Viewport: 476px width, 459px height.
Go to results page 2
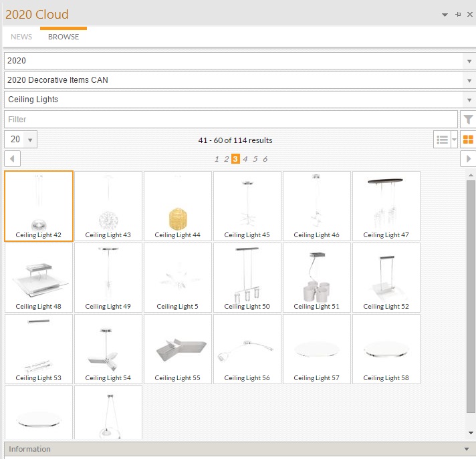click(226, 159)
